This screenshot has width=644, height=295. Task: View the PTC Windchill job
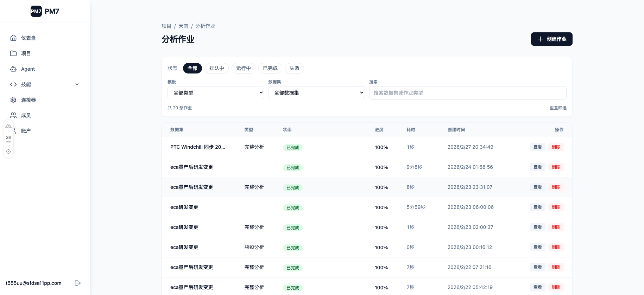click(x=538, y=147)
